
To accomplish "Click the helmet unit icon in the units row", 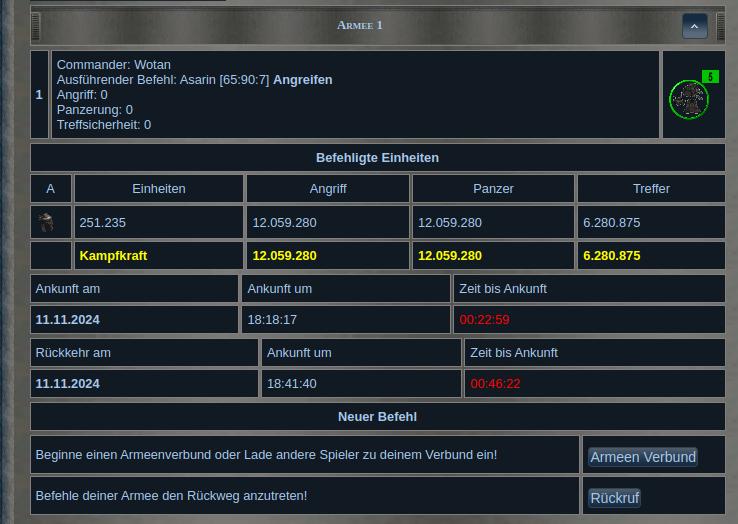I will [47, 222].
